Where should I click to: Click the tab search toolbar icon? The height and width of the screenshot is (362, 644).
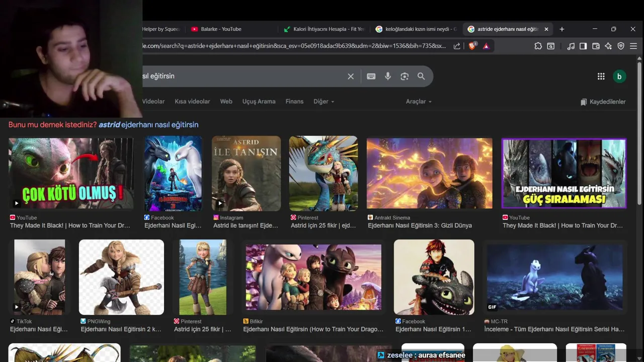tap(551, 46)
